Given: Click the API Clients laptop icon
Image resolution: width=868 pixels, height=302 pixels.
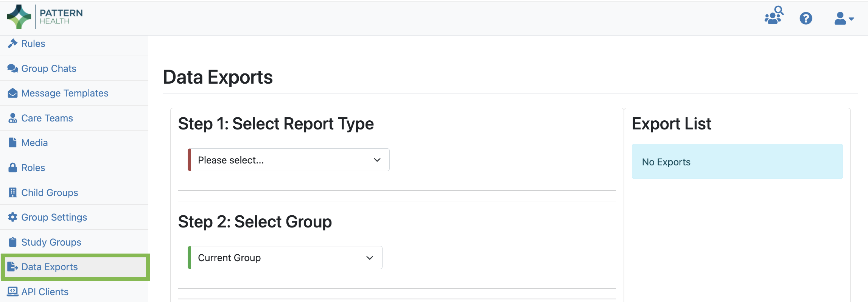Looking at the screenshot, I should (12, 291).
